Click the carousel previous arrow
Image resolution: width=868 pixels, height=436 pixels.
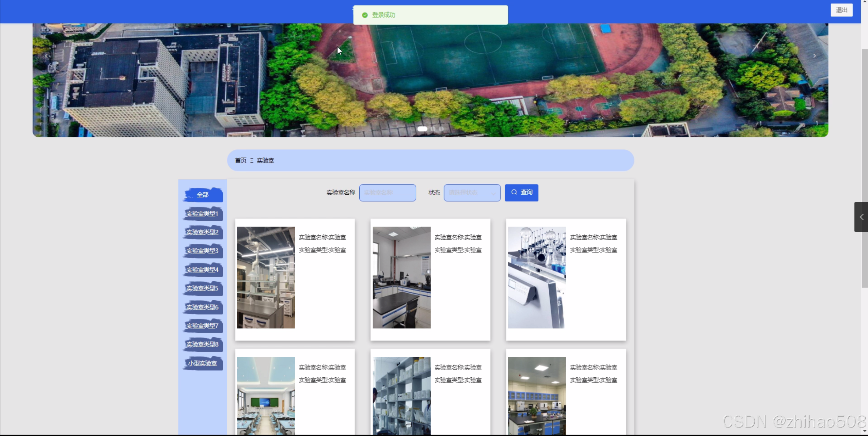click(46, 56)
